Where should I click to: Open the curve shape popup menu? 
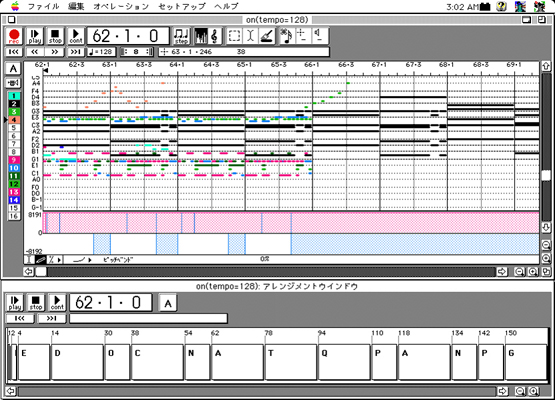pyautogui.click(x=82, y=260)
